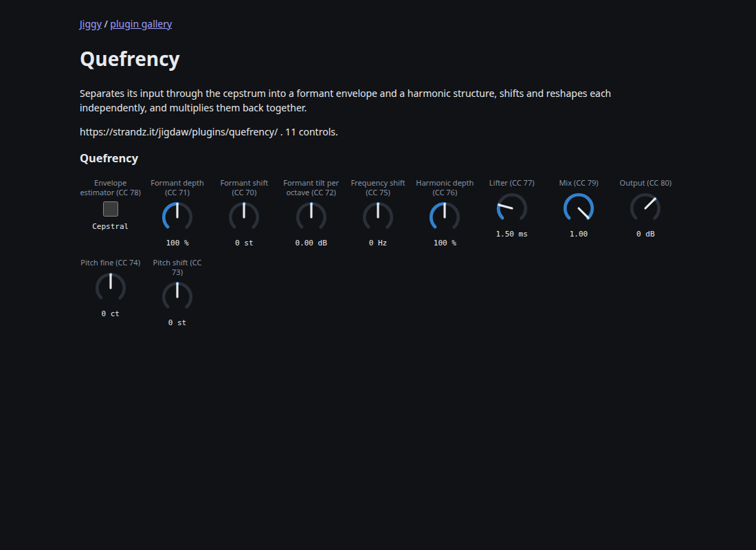This screenshot has height=550, width=756.
Task: Click the "Formant depth (CC 71)" label
Action: [177, 188]
